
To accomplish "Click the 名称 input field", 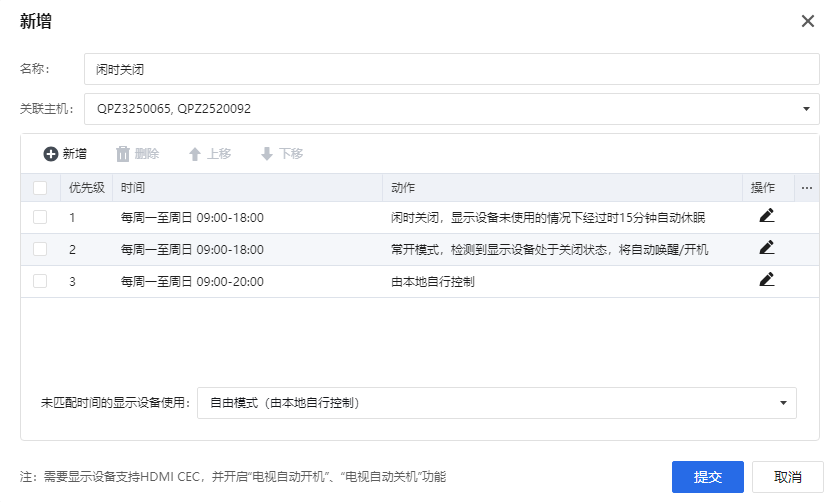I will [451, 69].
